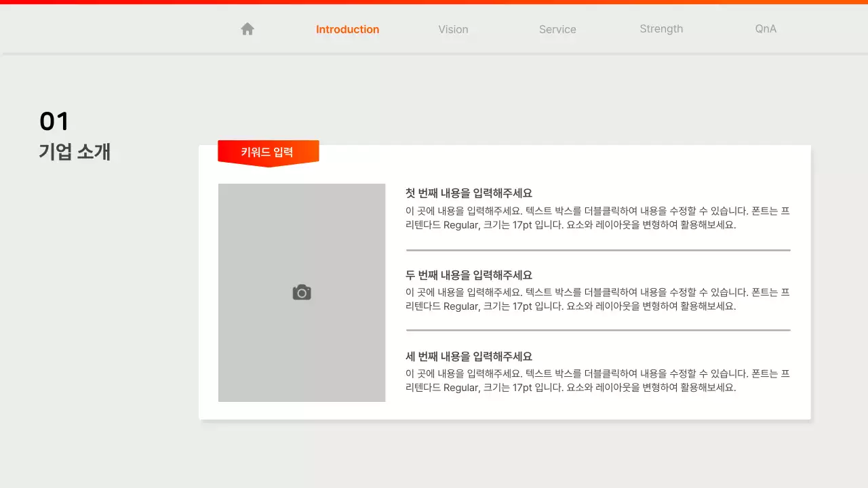Select the heading 세 번째 내용을 입력해주세요
The image size is (868, 488).
pyautogui.click(x=468, y=356)
